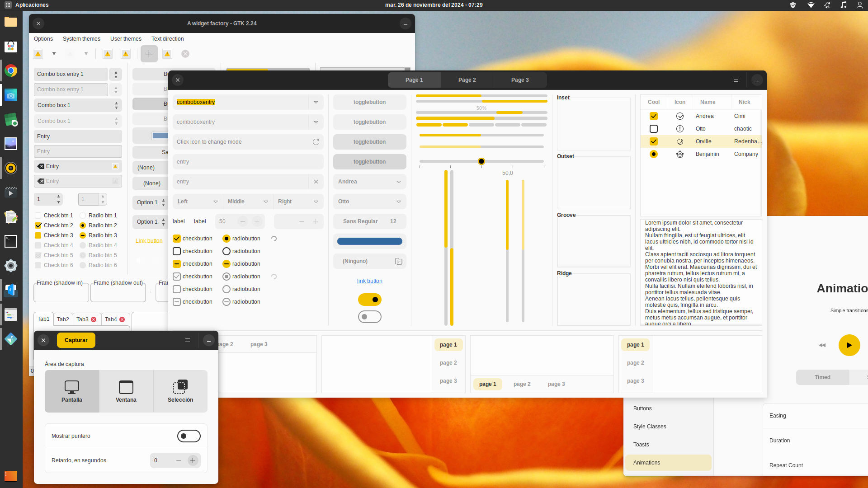The width and height of the screenshot is (868, 488).
Task: Open the System themes menu
Action: [x=81, y=39]
